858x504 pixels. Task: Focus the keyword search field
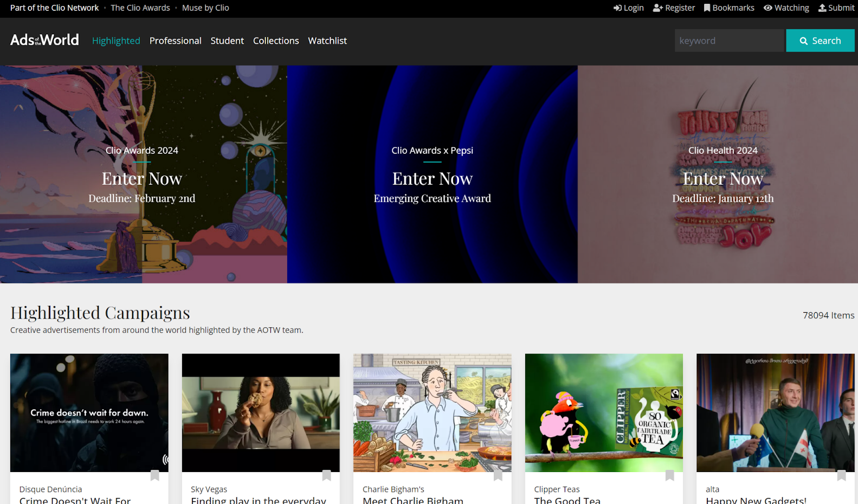[x=729, y=41]
